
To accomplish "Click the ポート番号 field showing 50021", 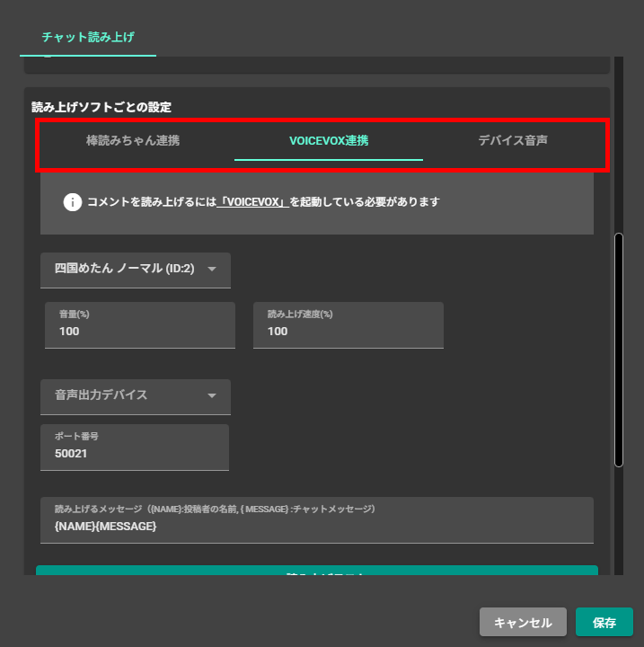I will pos(135,448).
